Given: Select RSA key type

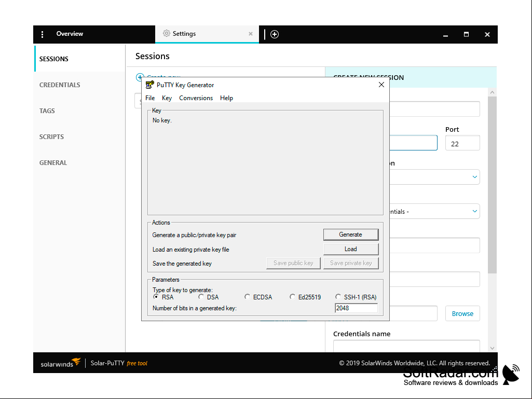Looking at the screenshot, I should click(x=156, y=297).
